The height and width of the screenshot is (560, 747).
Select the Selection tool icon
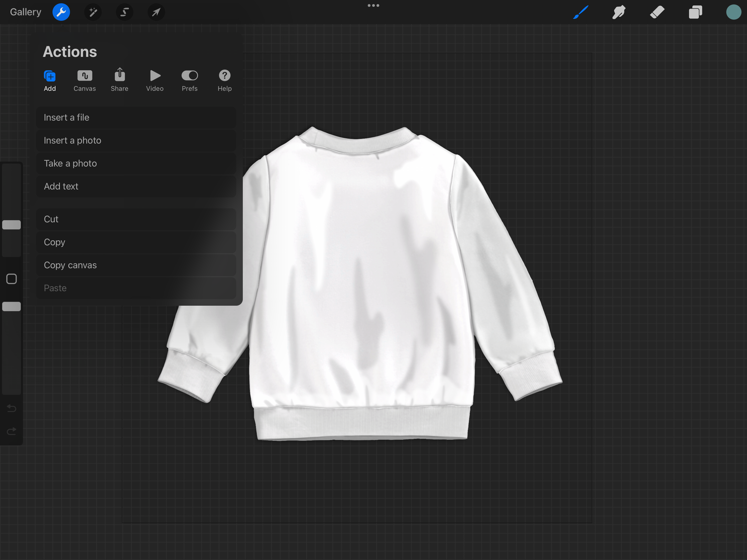(x=124, y=12)
